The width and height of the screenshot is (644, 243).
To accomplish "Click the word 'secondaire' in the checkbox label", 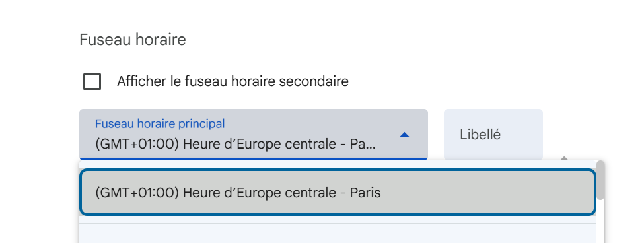I will tap(314, 81).
